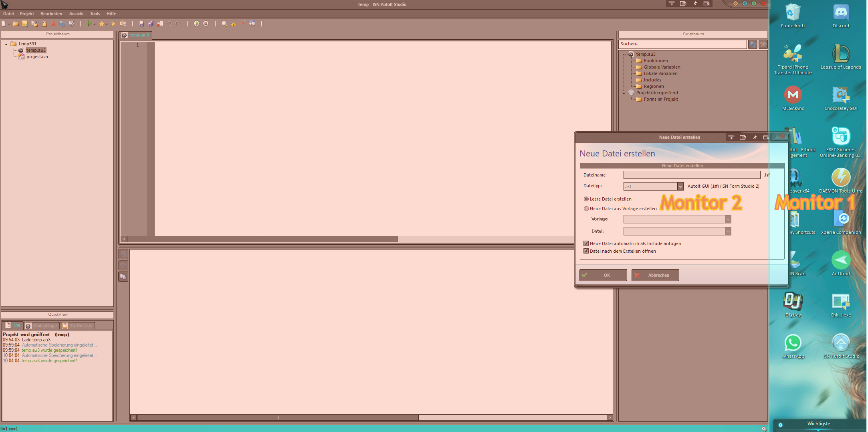The image size is (868, 432).
Task: Uncheck 'Datei nach dem Erstellen öffnen'
Action: point(586,251)
